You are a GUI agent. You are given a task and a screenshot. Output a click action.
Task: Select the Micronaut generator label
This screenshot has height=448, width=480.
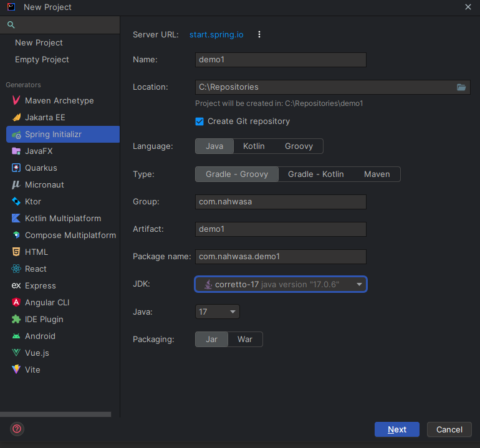click(44, 185)
